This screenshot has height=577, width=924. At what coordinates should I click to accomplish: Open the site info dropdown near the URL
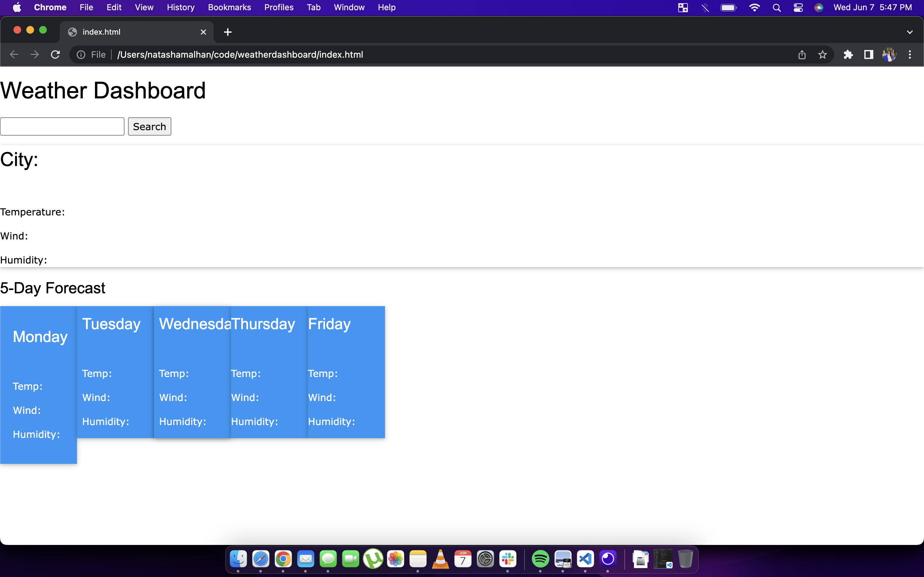(x=81, y=54)
